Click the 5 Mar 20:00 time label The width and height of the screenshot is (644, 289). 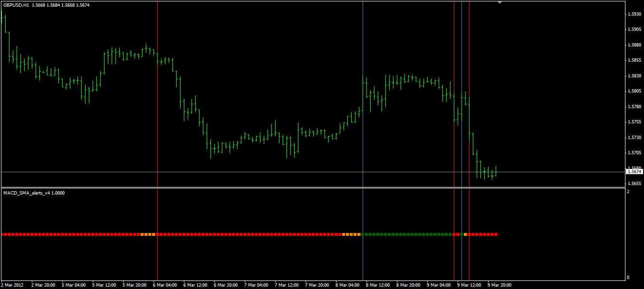[135, 285]
